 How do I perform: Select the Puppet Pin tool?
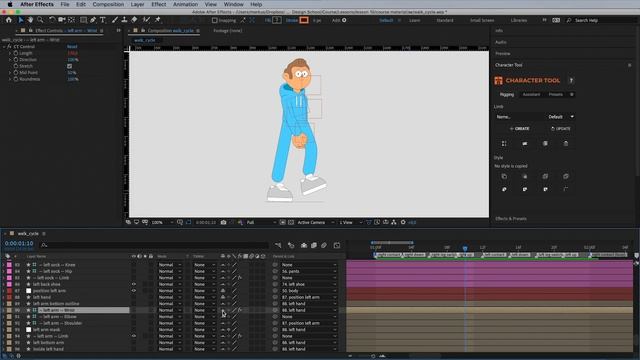(x=158, y=20)
